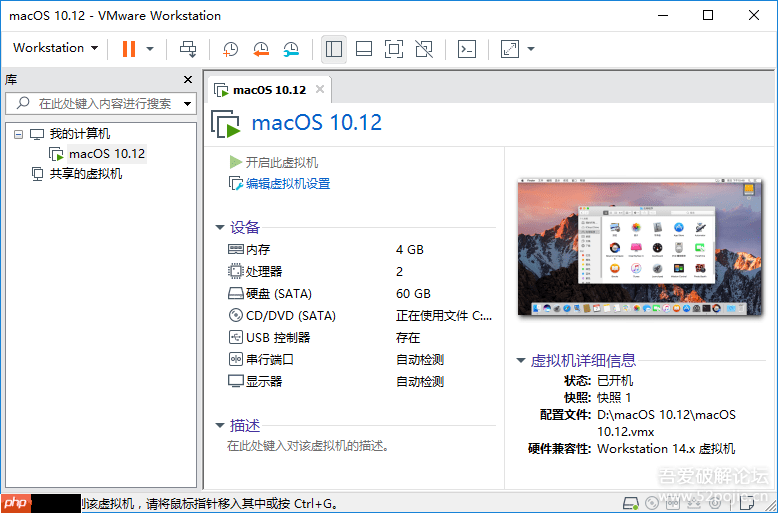
Task: Click the 4 GB memory value
Action: pos(410,250)
